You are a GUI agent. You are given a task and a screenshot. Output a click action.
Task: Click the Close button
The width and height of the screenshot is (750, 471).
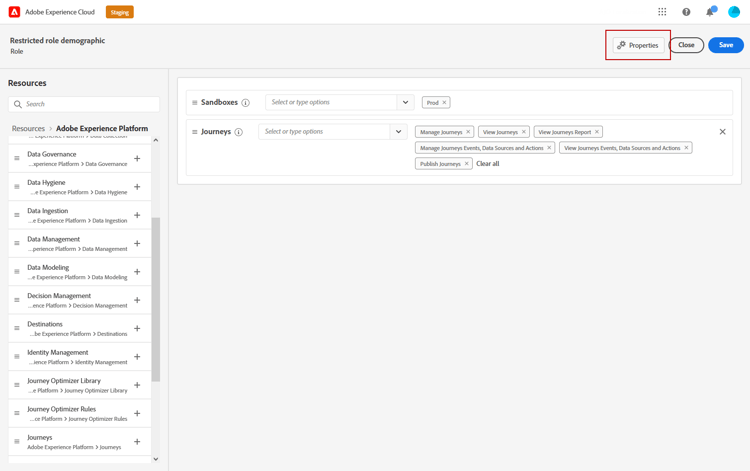686,45
